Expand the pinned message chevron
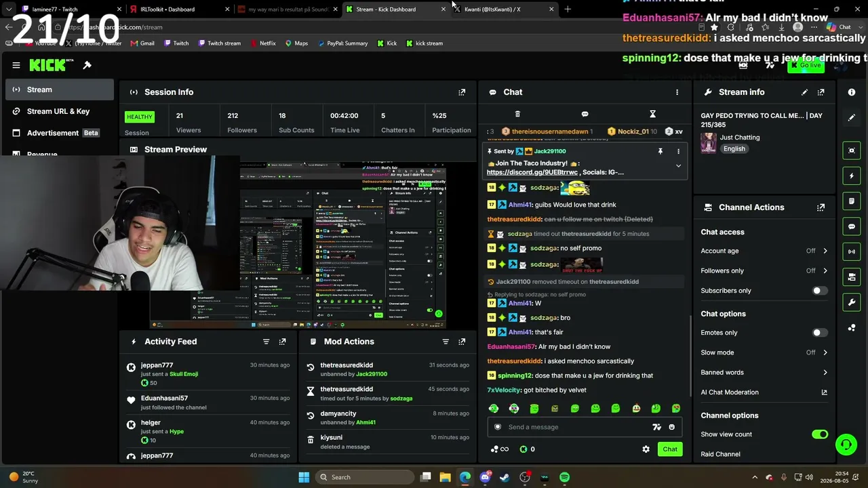Screen dimensions: 868x488 [678, 165]
